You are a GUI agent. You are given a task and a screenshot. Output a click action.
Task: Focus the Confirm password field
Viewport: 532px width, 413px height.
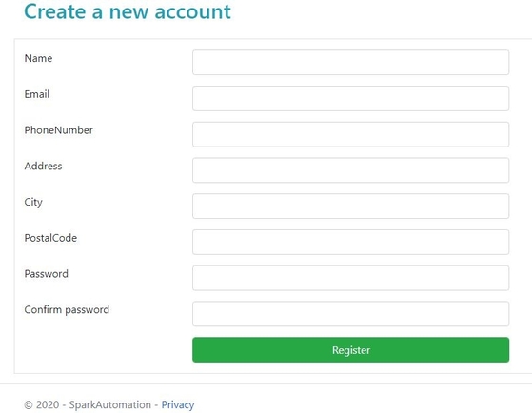(x=350, y=314)
